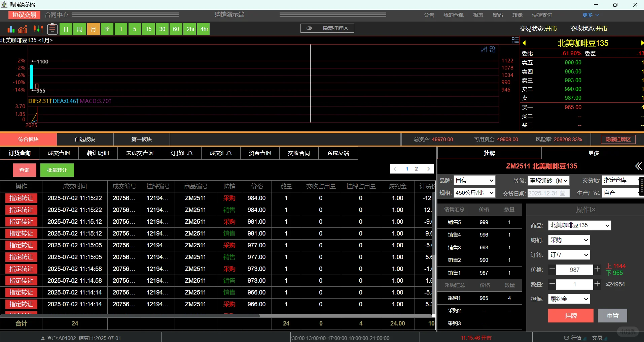
Task: Open the bar chart view icon
Action: click(11, 29)
